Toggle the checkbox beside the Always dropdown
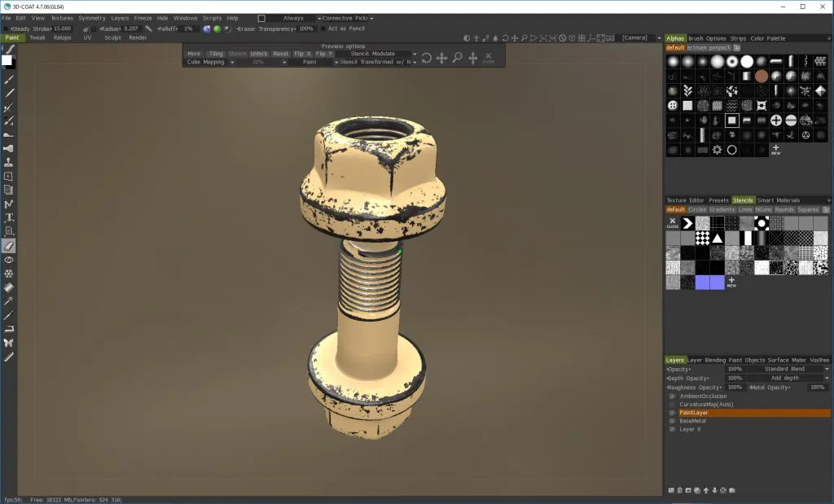The image size is (834, 504). [261, 18]
